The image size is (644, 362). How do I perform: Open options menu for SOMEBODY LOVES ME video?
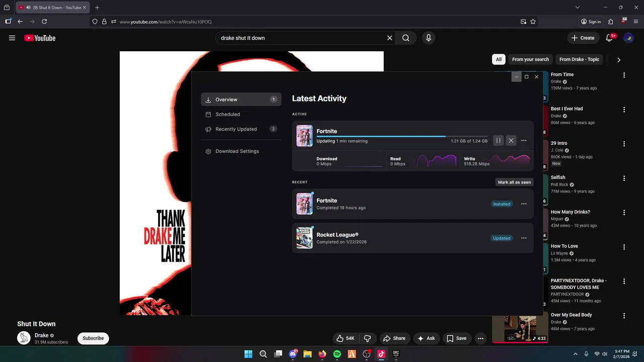(x=624, y=281)
